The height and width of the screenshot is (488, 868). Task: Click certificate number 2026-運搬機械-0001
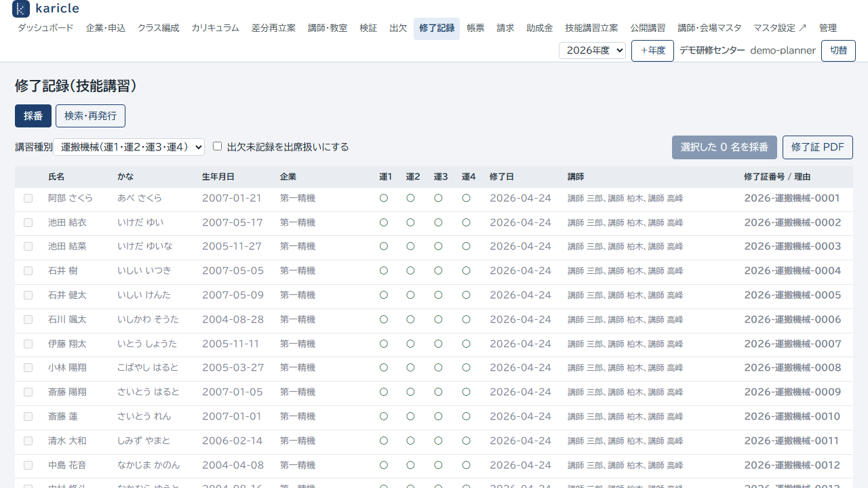pos(792,199)
